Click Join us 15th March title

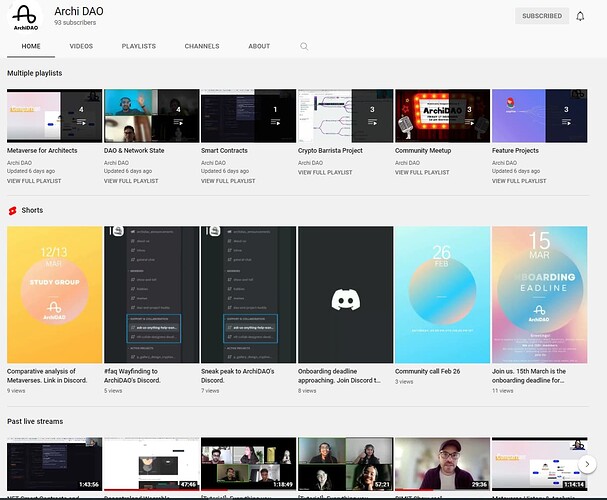[x=529, y=376]
